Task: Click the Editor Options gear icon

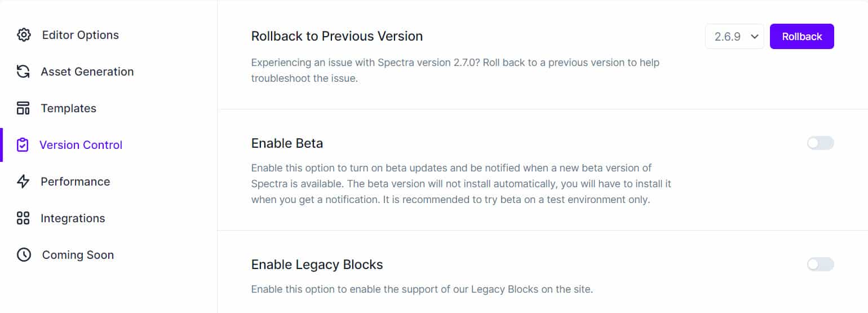Action: coord(24,35)
